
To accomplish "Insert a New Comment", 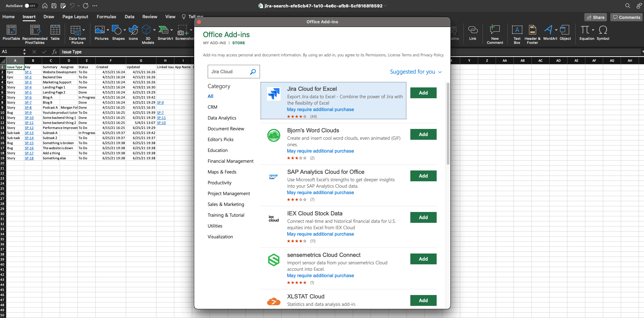I will click(495, 34).
